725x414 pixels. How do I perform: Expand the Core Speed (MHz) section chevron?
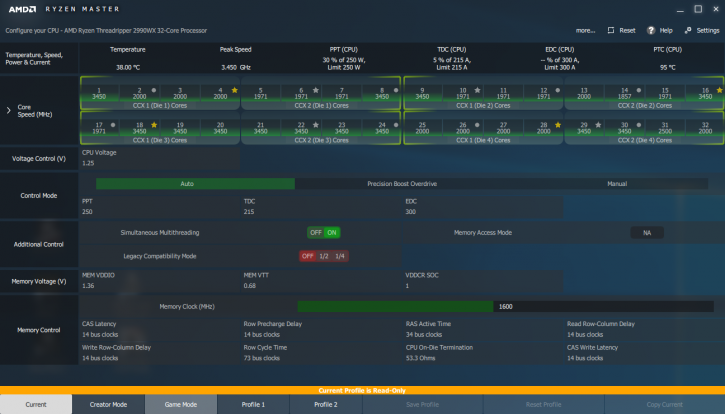(x=8, y=110)
